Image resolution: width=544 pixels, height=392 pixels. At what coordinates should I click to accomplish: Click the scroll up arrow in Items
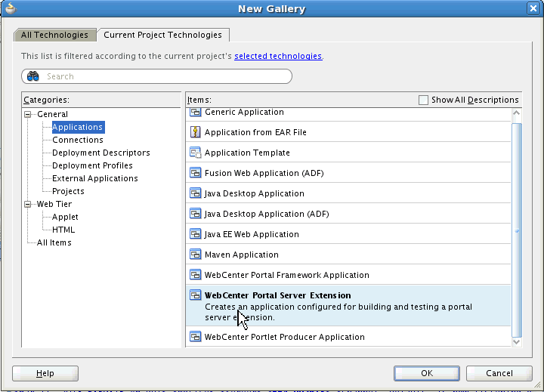point(516,113)
